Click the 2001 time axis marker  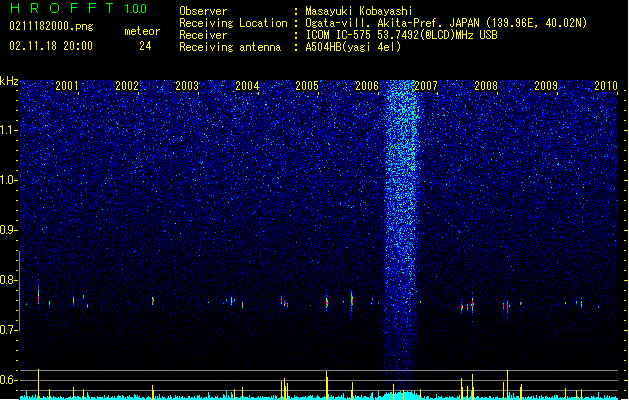click(x=67, y=86)
